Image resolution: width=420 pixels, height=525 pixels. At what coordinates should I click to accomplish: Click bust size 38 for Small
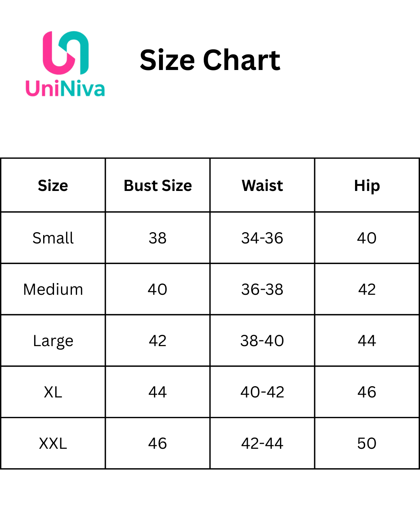click(x=157, y=238)
